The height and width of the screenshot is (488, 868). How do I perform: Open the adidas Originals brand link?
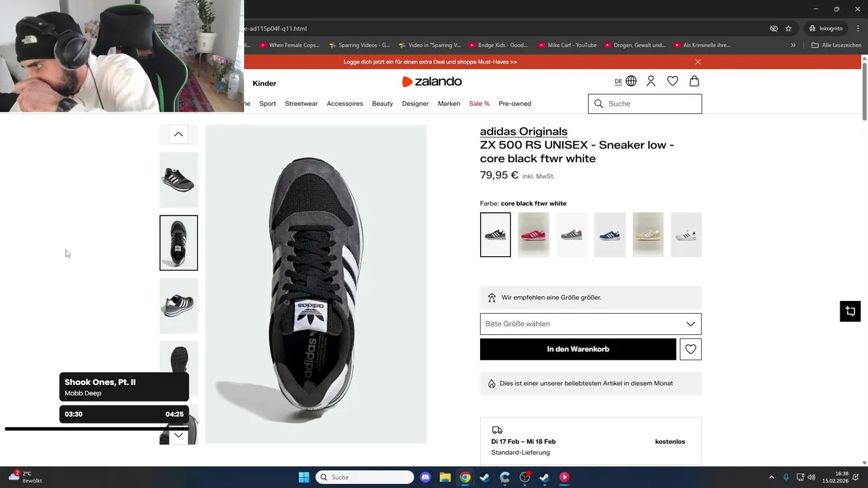(x=524, y=131)
